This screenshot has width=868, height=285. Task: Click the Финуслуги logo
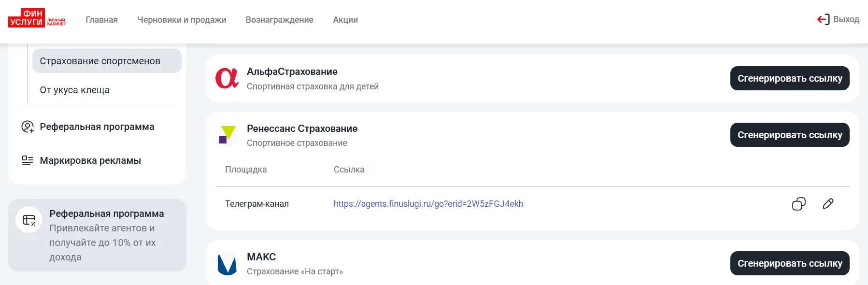pos(37,18)
